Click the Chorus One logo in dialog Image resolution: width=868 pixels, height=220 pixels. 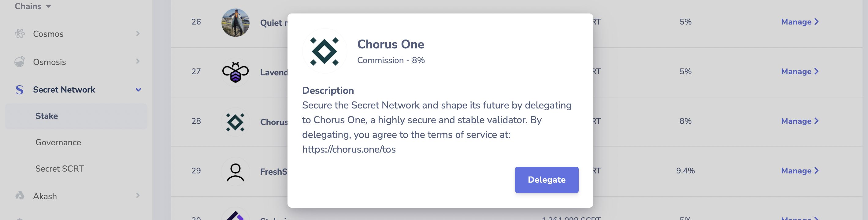tap(324, 51)
